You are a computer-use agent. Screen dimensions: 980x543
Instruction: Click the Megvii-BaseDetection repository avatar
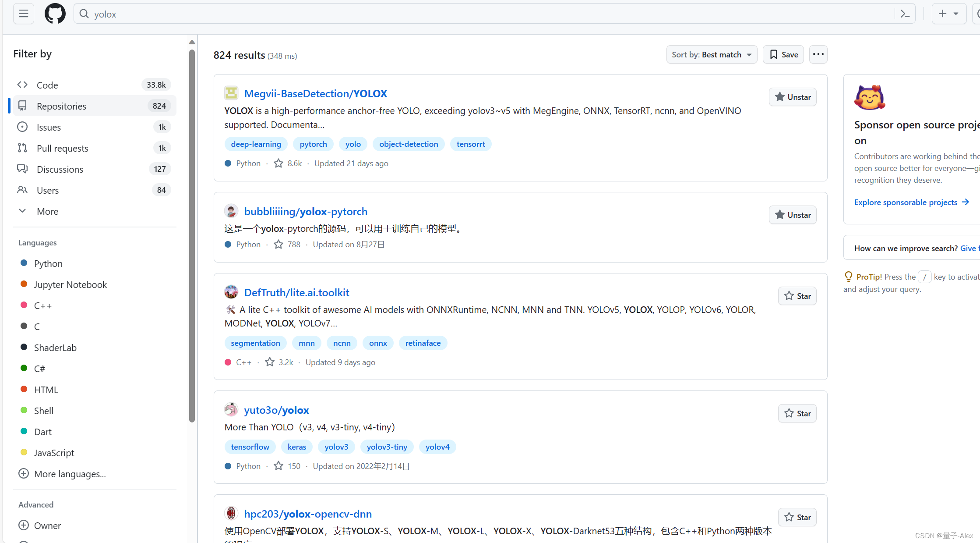(231, 93)
